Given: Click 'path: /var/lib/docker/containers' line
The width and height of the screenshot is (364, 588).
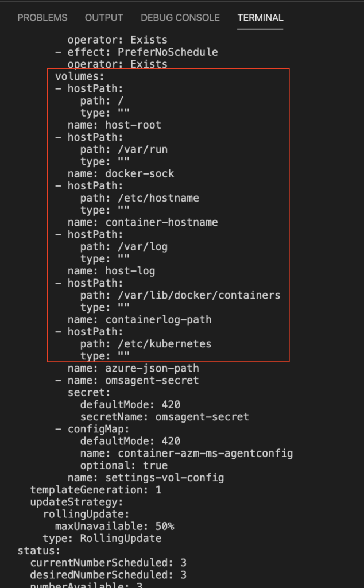Looking at the screenshot, I should [x=180, y=295].
